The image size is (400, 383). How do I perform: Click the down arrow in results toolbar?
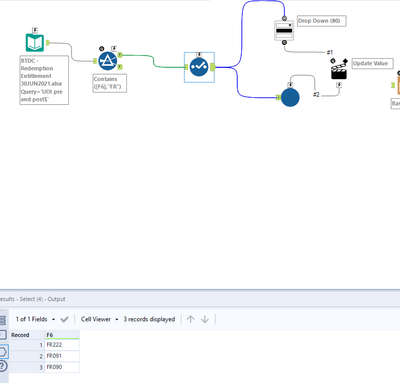coord(205,319)
